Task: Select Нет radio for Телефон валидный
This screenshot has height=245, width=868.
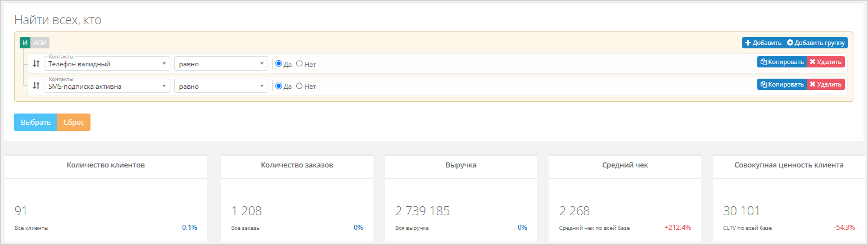Action: click(x=300, y=63)
